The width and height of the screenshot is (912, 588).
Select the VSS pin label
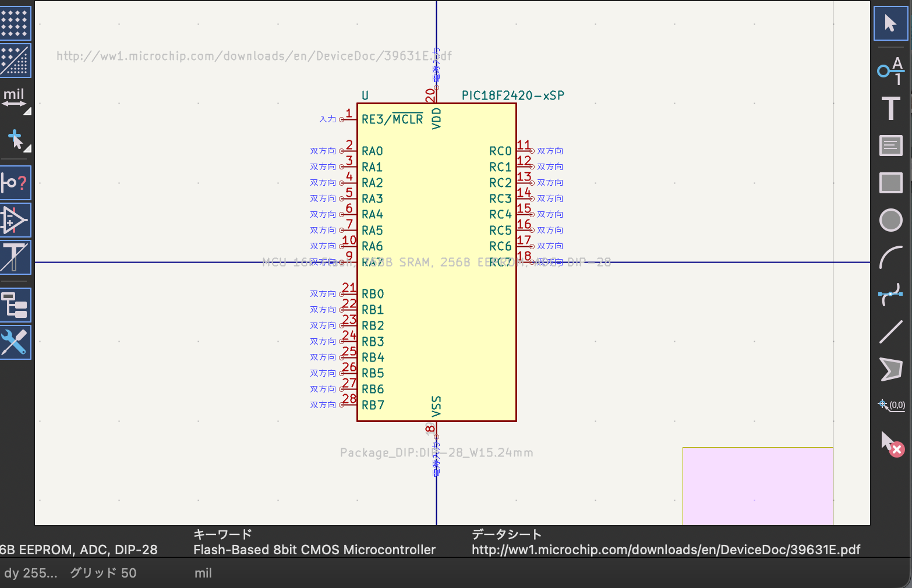pyautogui.click(x=436, y=406)
